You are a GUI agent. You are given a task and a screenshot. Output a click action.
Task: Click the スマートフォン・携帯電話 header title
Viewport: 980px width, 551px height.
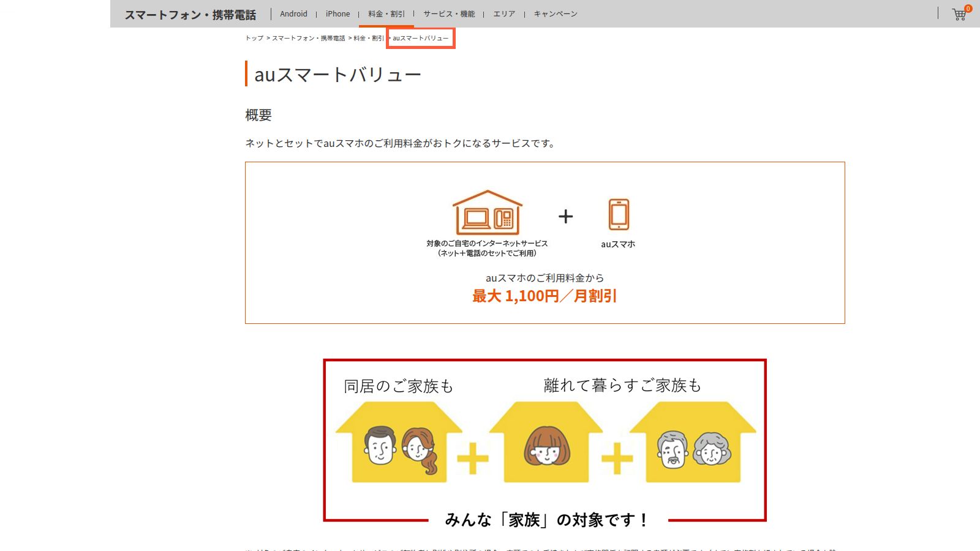[190, 15]
